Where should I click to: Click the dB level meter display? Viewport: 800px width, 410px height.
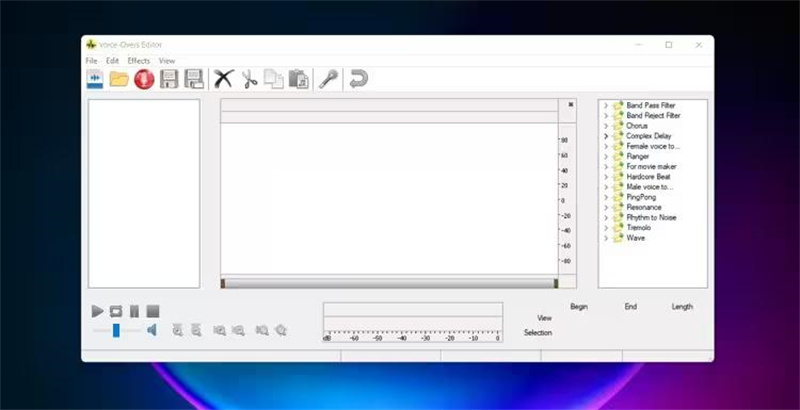[413, 322]
